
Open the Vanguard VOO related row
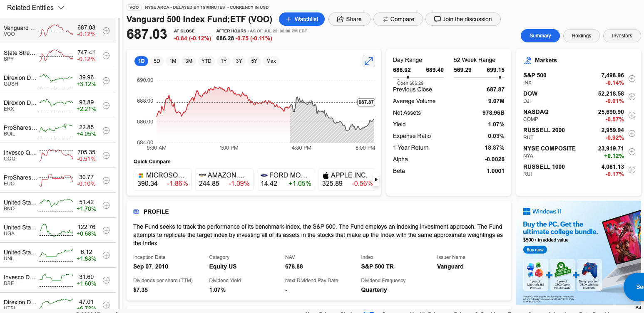[58, 31]
